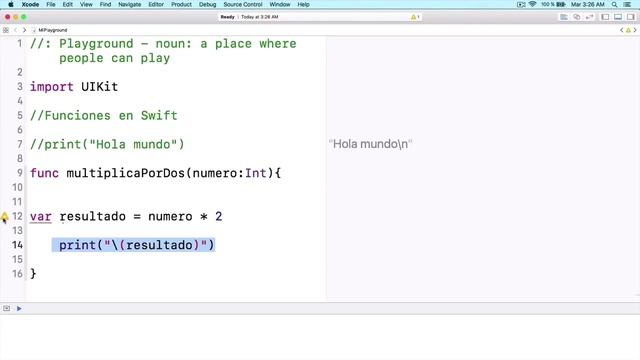Image resolution: width=640 pixels, height=360 pixels.
Task: Click the func keyword on line 9
Action: pos(44,173)
